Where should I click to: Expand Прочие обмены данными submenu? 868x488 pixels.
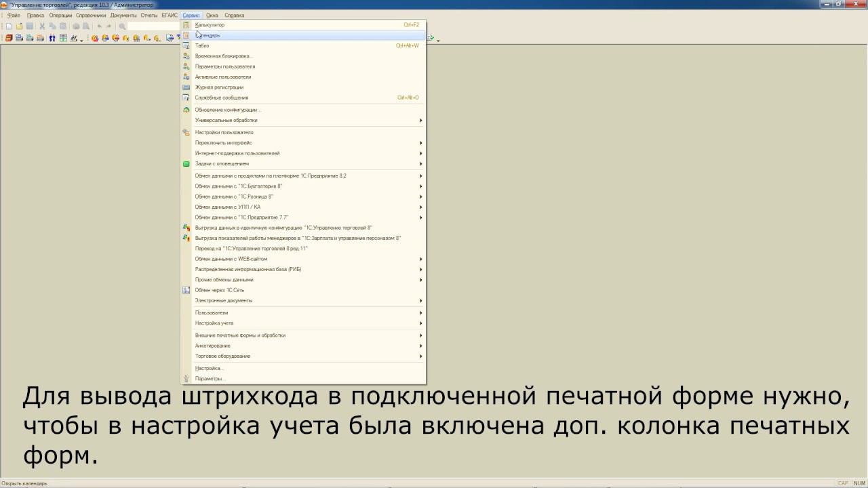point(303,280)
